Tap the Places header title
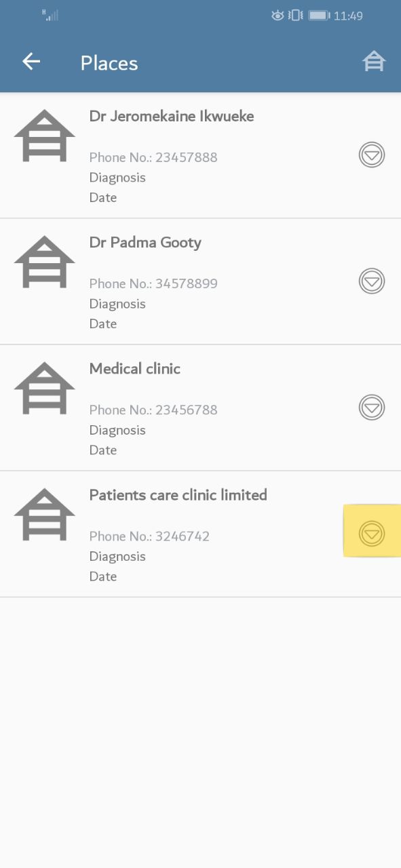This screenshot has height=868, width=401. tap(109, 63)
